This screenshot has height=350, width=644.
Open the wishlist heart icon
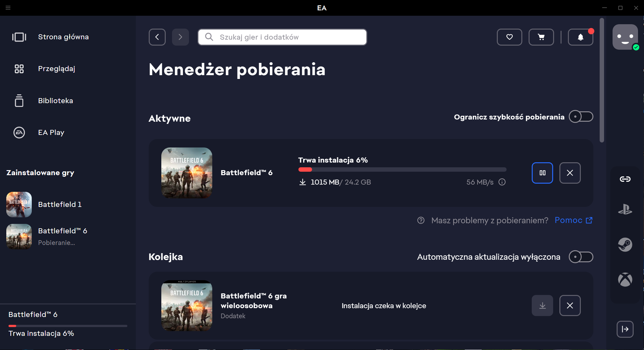pyautogui.click(x=509, y=37)
